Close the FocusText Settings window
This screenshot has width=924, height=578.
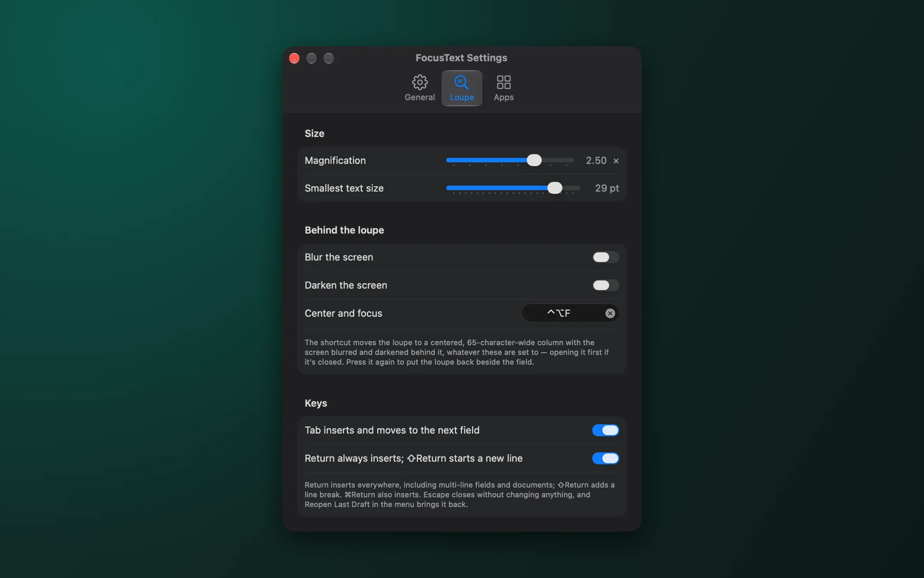coord(294,58)
